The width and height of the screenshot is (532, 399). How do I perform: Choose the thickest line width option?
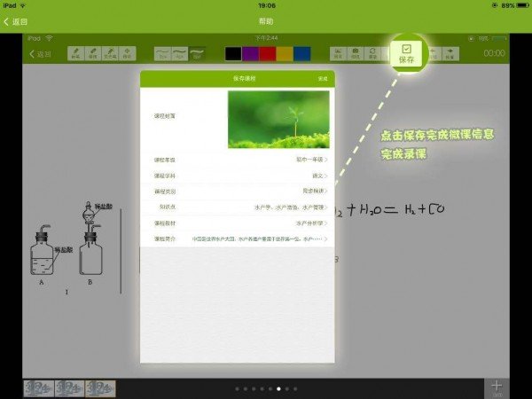(198, 54)
